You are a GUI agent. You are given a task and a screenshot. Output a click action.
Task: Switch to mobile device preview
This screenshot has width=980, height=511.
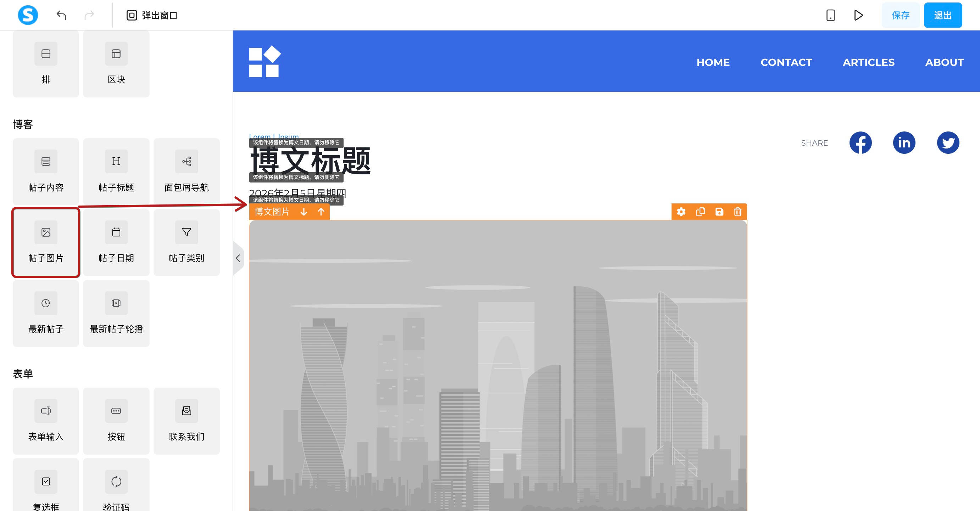pyautogui.click(x=830, y=15)
